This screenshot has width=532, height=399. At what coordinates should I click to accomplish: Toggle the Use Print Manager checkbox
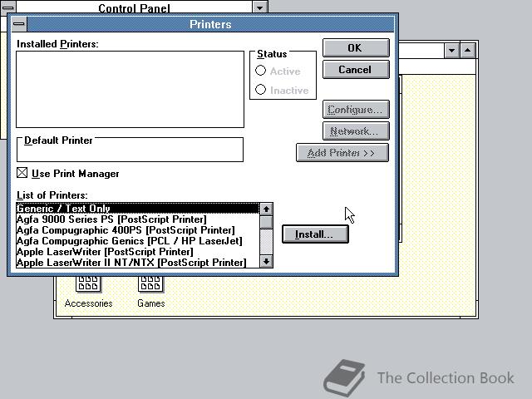22,173
